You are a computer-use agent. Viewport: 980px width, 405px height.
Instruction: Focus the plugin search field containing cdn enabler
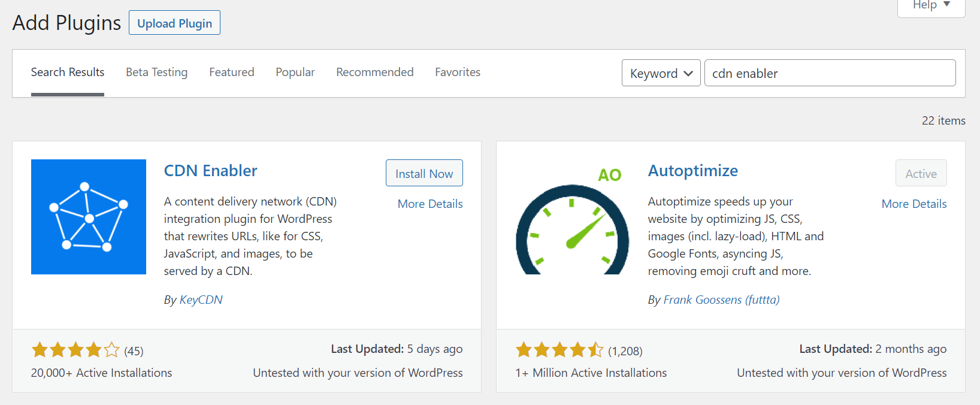[830, 73]
